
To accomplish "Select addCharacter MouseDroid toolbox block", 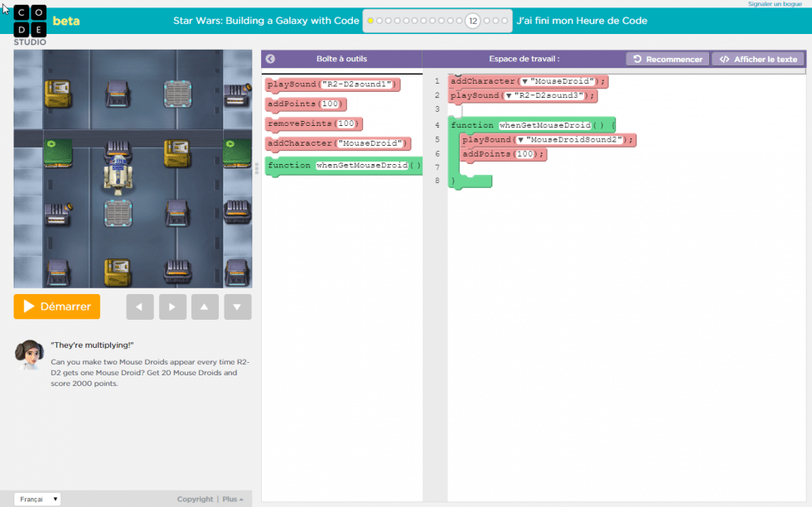I will (x=338, y=143).
